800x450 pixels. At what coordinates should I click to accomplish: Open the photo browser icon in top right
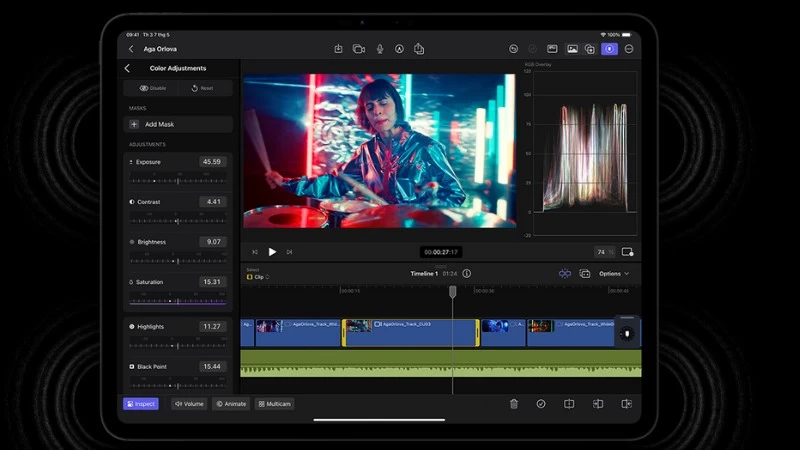(572, 49)
